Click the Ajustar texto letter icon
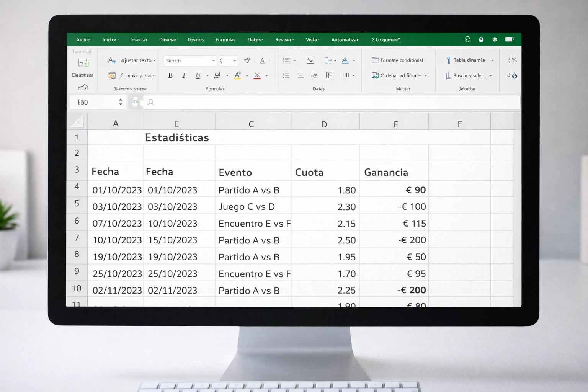588x392 pixels. click(112, 60)
